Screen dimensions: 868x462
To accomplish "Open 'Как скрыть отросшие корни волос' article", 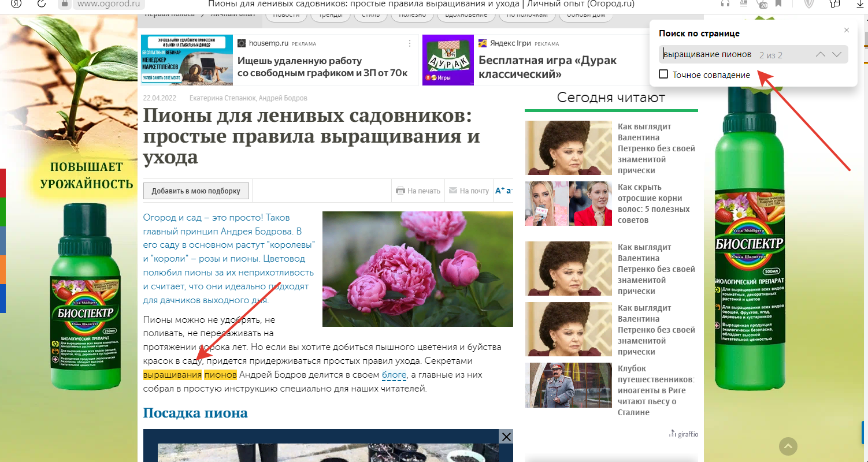I will coord(654,203).
